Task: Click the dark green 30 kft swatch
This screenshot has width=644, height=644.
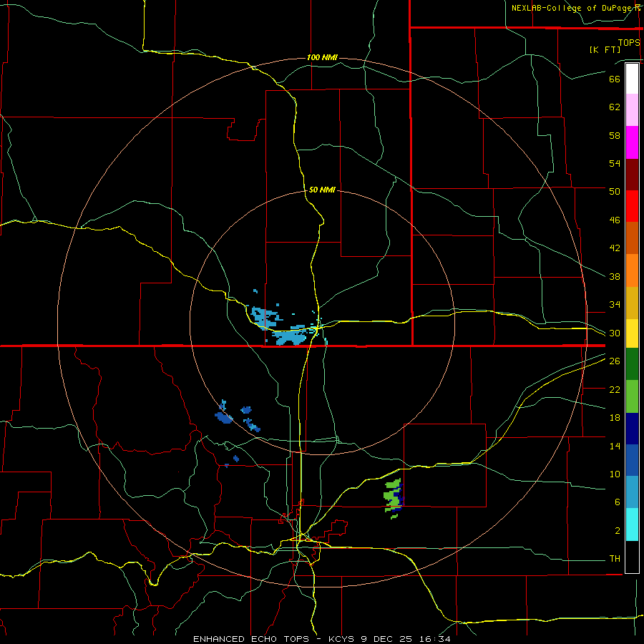Action: pyautogui.click(x=632, y=364)
